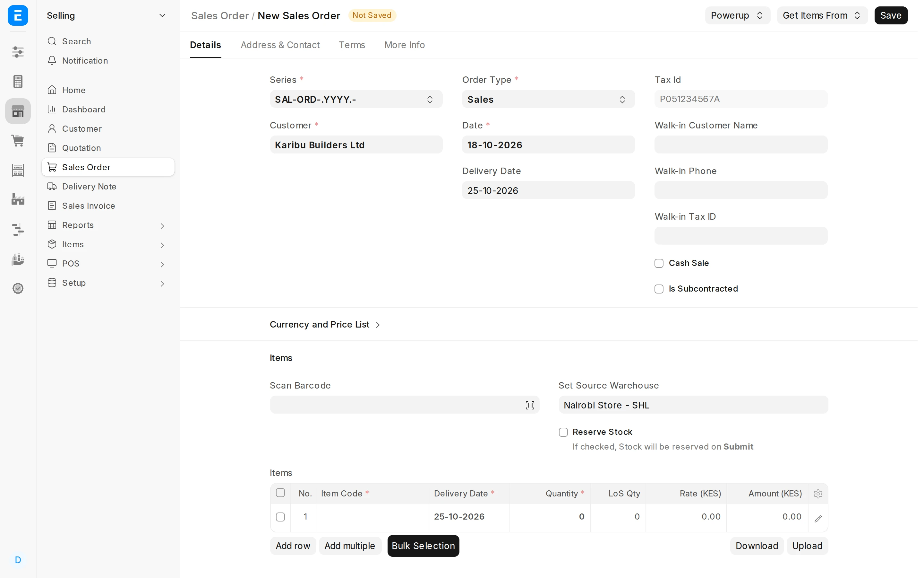
Task: Expand Currency and Price List section
Action: 325,325
